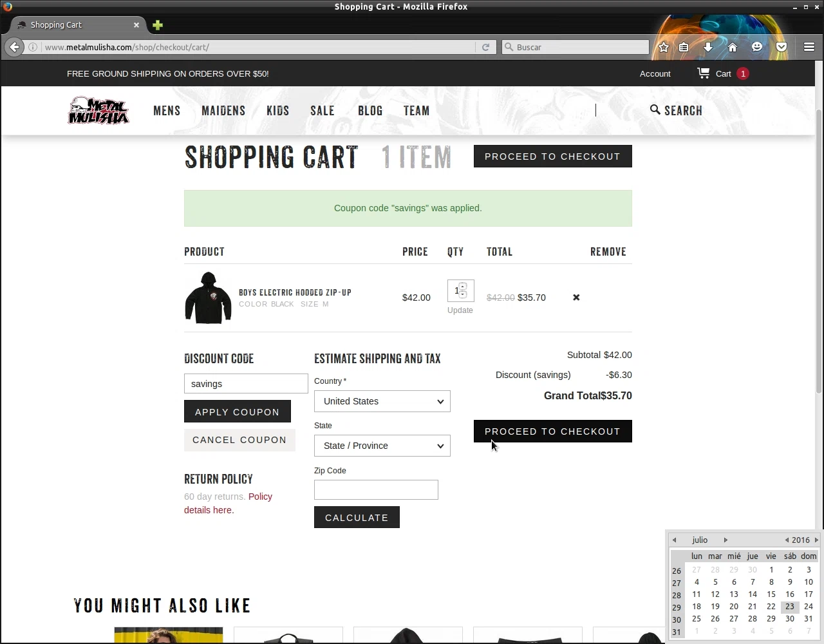Viewport: 824px width, 644px height.
Task: Open the MAIDENS menu
Action: tap(223, 111)
